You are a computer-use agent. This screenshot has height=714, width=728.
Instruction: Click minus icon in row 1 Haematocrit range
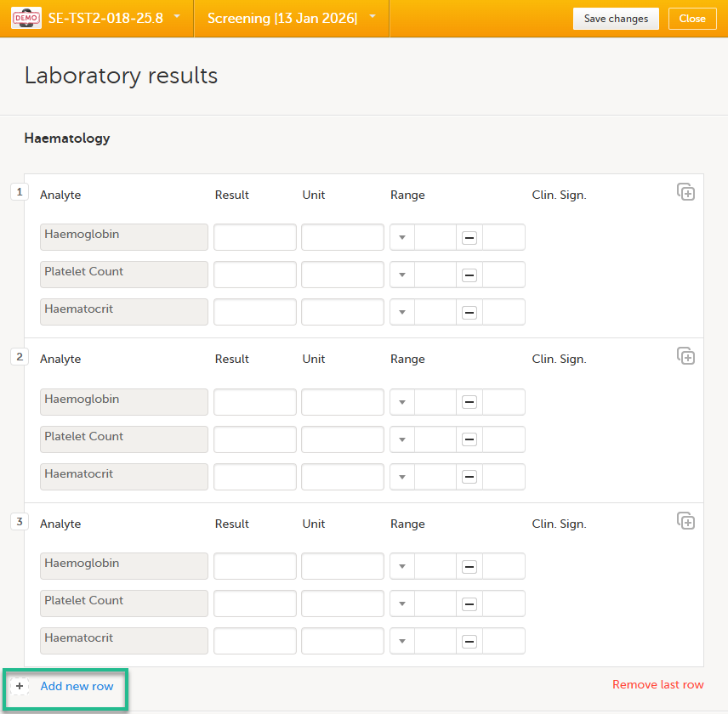coord(469,313)
